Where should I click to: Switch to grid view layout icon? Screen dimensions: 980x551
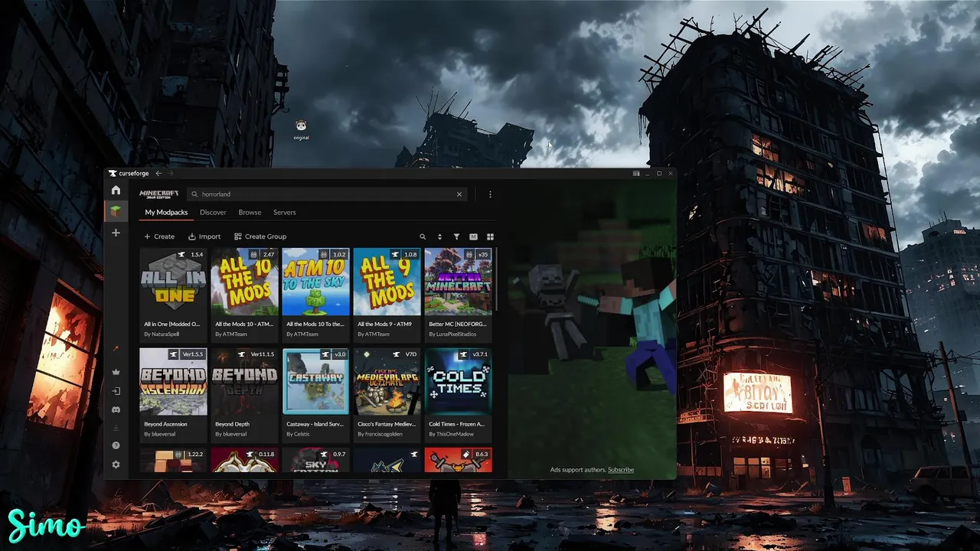coord(491,236)
